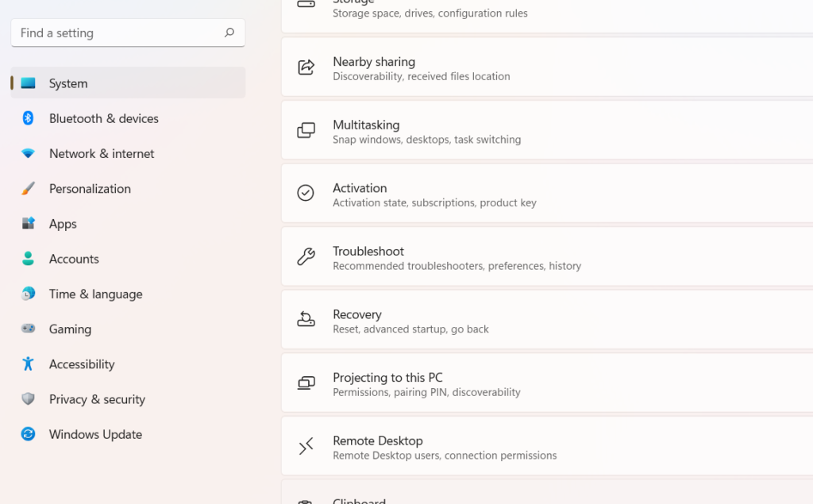Image resolution: width=813 pixels, height=504 pixels.
Task: Click 'Activation state, subscriptions, product key' text
Action: tap(434, 202)
